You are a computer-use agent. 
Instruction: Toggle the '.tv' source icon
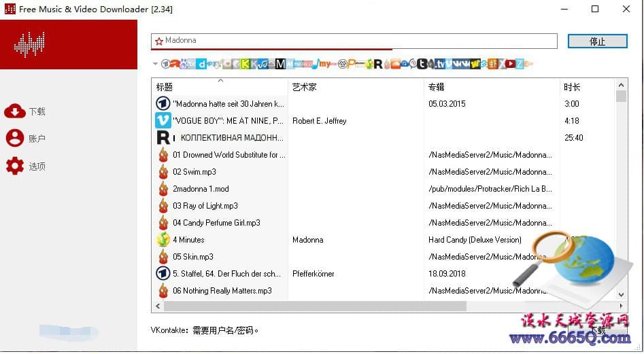pyautogui.click(x=440, y=64)
